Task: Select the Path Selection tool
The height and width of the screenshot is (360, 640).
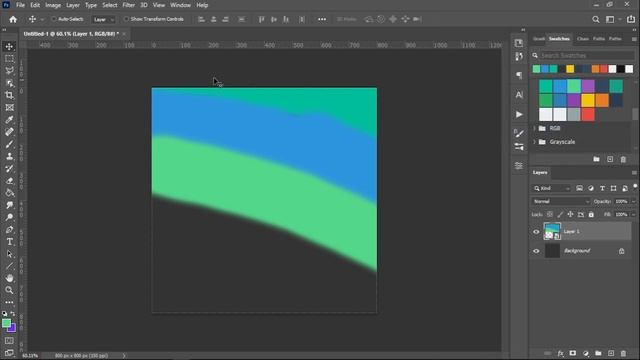Action: coord(9,254)
